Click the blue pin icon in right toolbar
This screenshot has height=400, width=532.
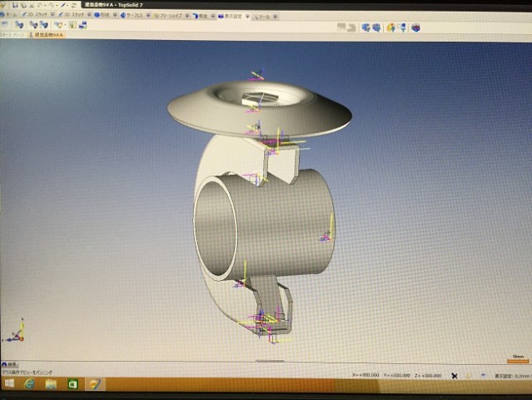point(402,27)
